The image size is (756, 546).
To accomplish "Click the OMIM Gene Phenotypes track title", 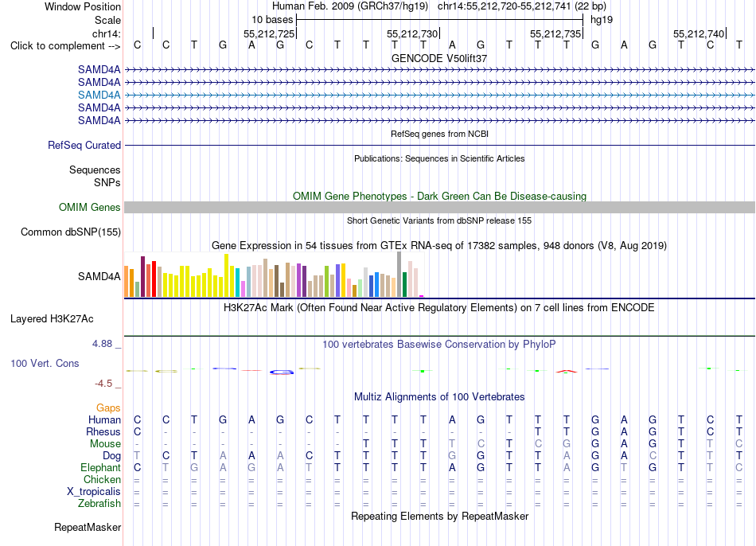I will click(439, 197).
